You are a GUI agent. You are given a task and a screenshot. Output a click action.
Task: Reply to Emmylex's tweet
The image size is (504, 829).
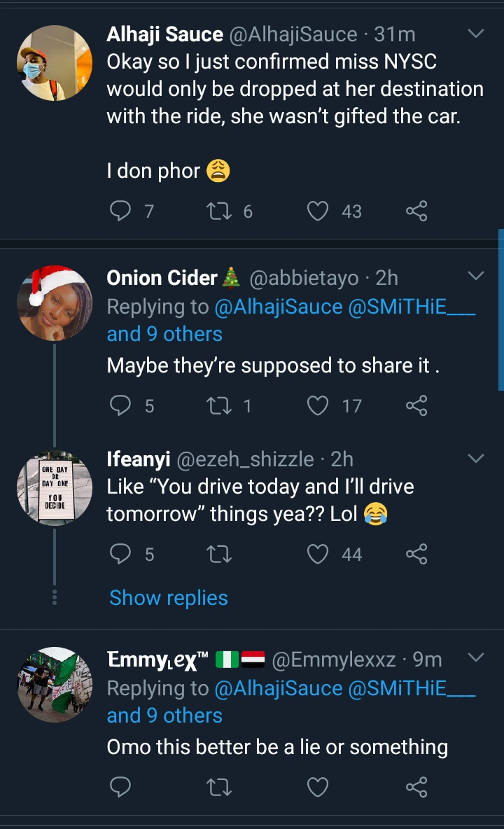(121, 788)
